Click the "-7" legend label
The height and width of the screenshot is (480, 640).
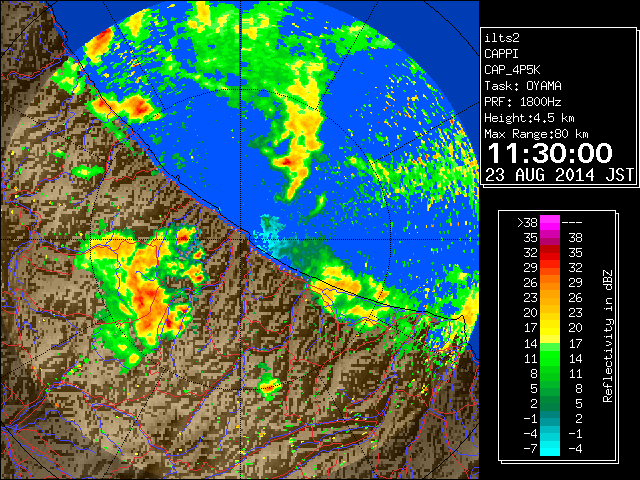coord(530,448)
